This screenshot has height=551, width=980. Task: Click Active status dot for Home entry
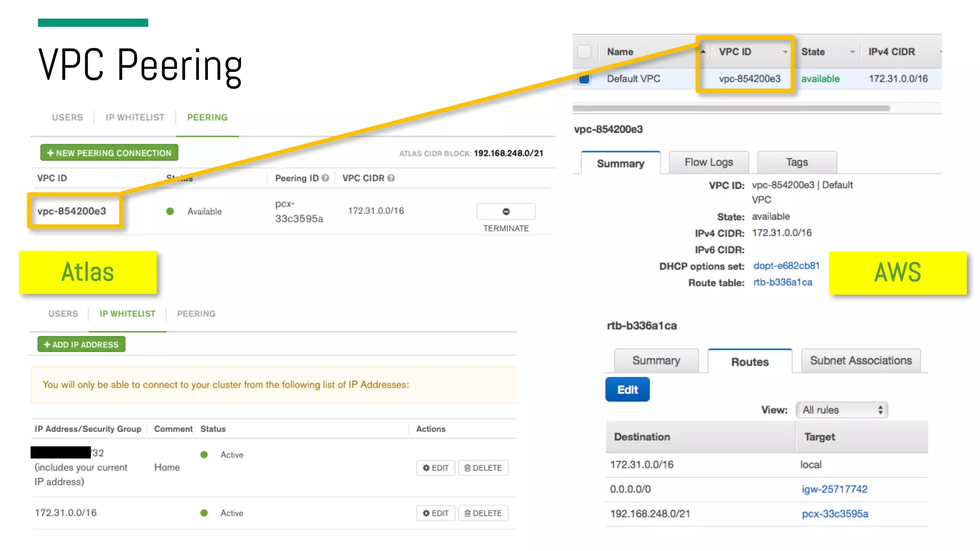coord(204,454)
